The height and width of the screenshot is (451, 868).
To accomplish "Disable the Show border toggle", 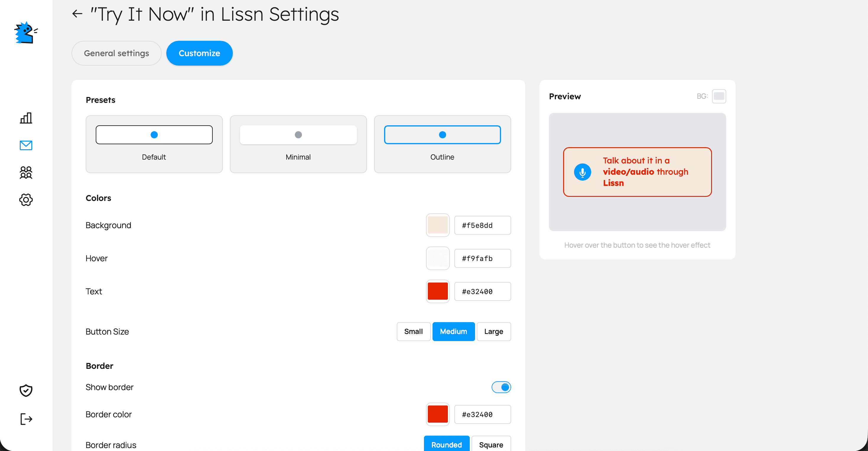I will (501, 387).
